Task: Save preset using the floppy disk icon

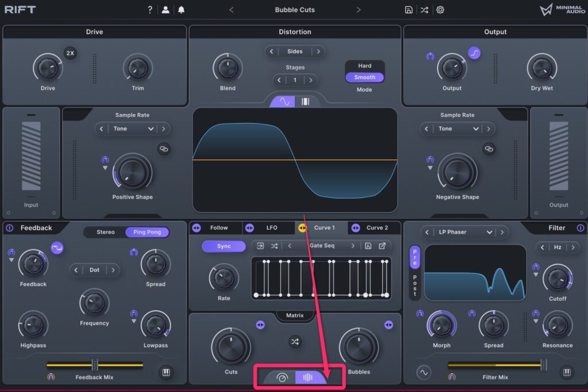Action: (408, 10)
